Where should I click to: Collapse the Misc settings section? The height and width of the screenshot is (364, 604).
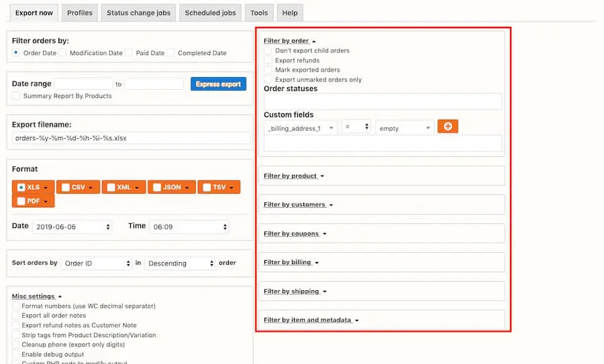coord(37,296)
